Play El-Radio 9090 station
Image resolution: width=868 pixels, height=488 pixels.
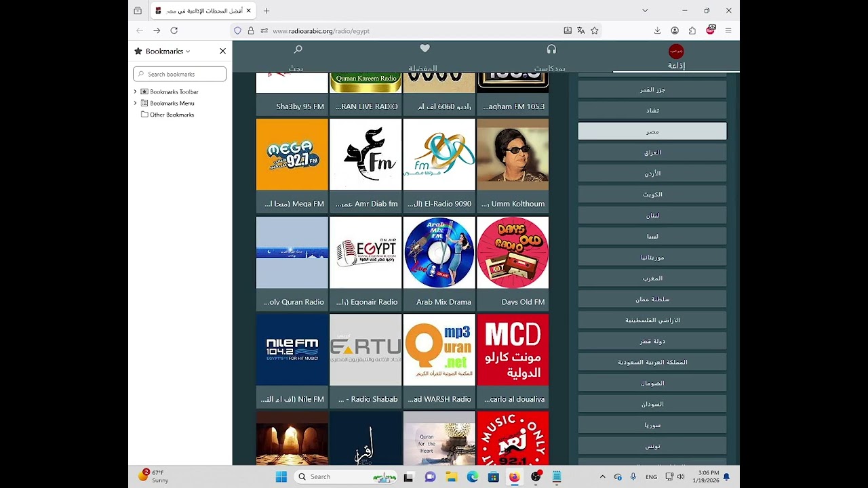(x=439, y=155)
